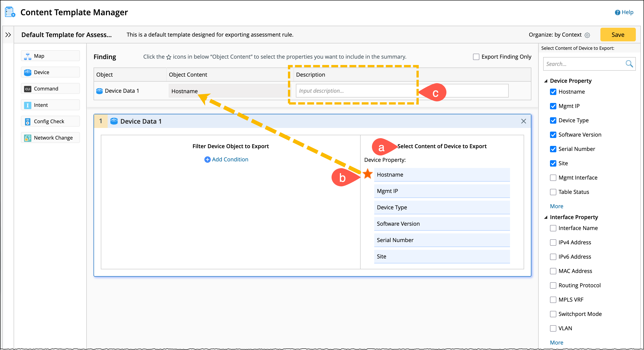This screenshot has height=350, width=644.
Task: Collapse the Device Property section
Action: coord(546,81)
